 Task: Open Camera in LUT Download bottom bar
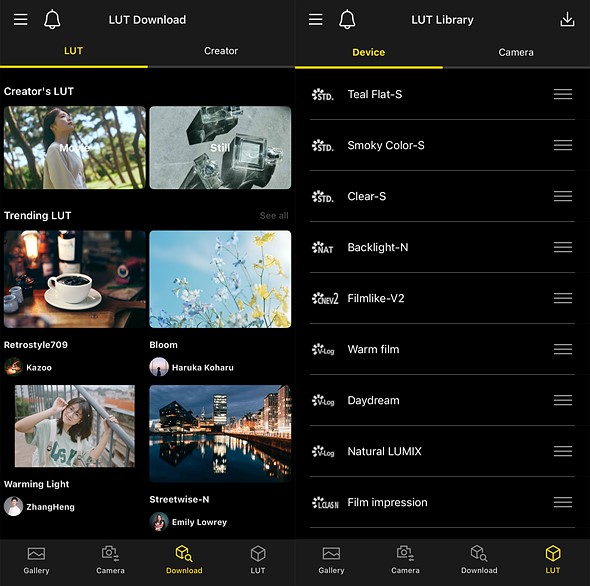pos(110,560)
